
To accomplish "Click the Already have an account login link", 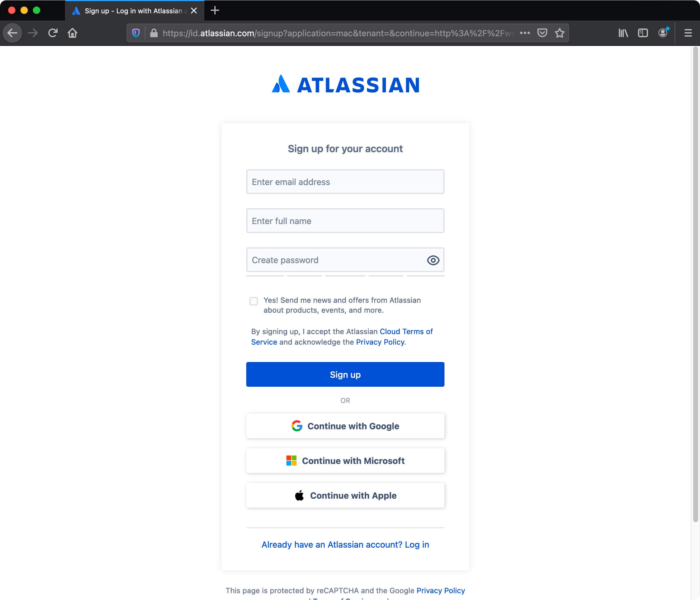I will (345, 544).
